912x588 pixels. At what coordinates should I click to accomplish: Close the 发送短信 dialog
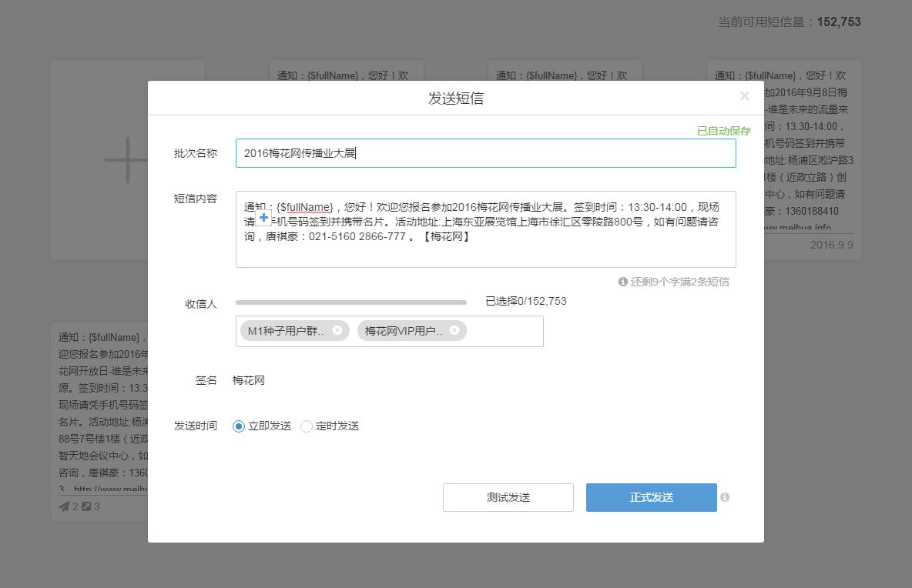pyautogui.click(x=744, y=96)
